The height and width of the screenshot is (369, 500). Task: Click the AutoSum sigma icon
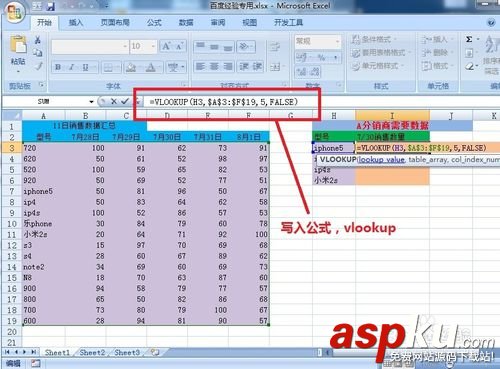coord(469,39)
